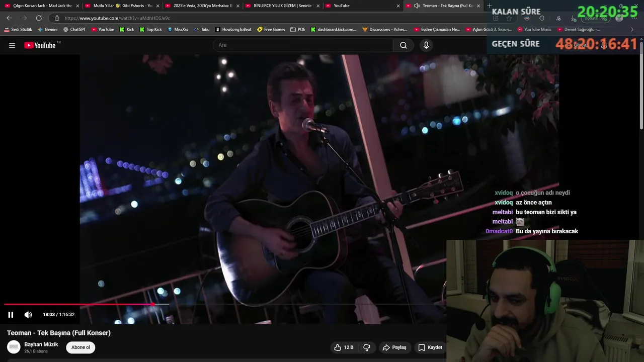Switch to the BİNLERCE YILLIK GİZEM tab
This screenshot has width=644, height=362.
tap(282, 6)
